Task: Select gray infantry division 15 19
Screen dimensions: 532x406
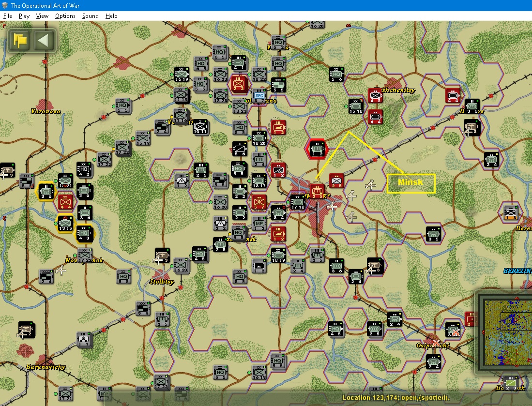Action: click(142, 138)
